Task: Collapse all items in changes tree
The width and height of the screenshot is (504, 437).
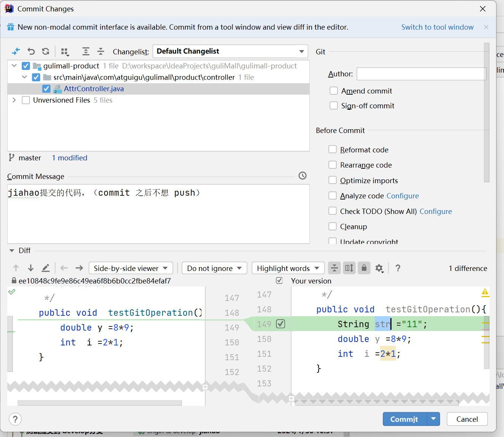Action: 100,51
